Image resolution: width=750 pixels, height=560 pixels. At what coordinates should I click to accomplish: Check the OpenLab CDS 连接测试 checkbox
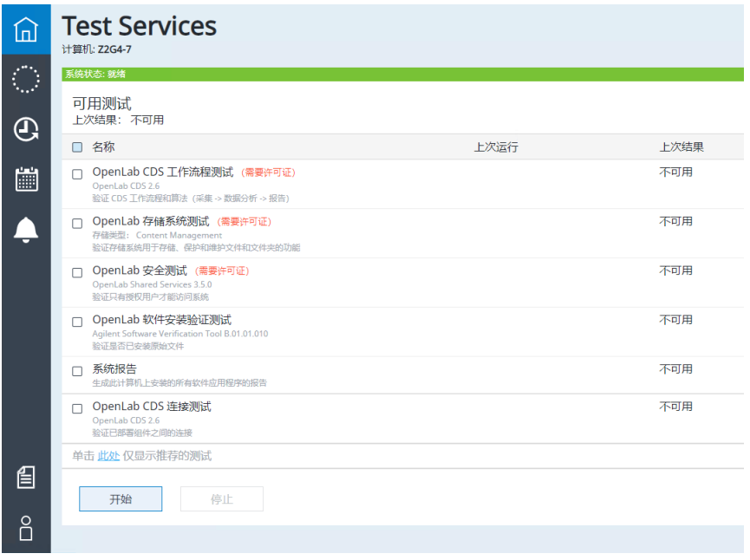77,409
